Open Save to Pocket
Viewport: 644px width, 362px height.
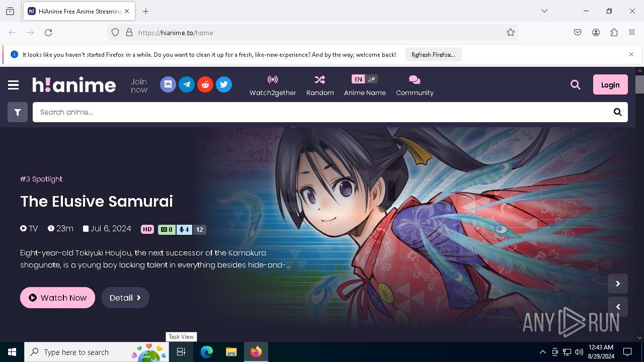[x=578, y=33]
